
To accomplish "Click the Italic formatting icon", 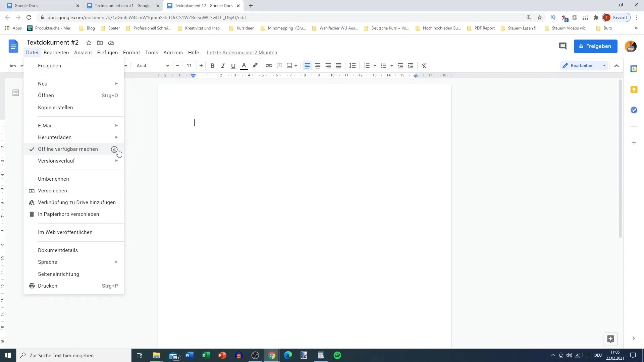I will 224,66.
